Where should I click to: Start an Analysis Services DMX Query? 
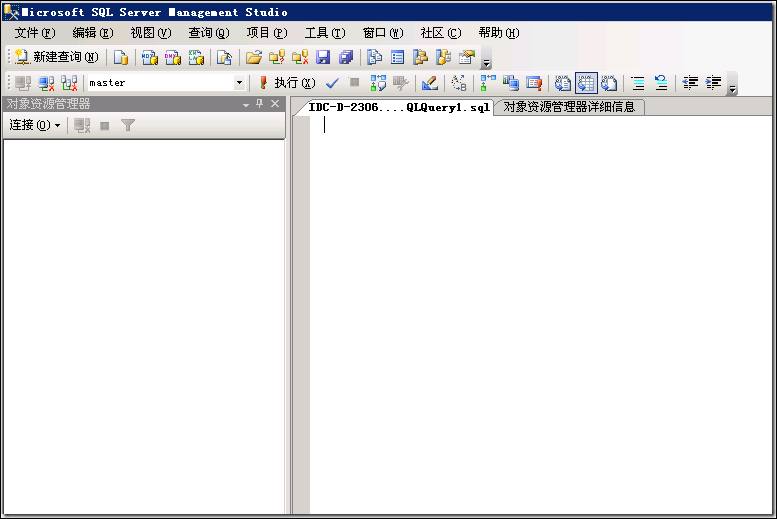[x=173, y=57]
